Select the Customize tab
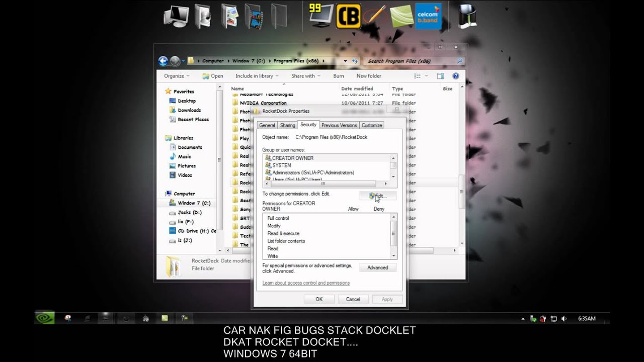The image size is (644, 362). coord(371,125)
